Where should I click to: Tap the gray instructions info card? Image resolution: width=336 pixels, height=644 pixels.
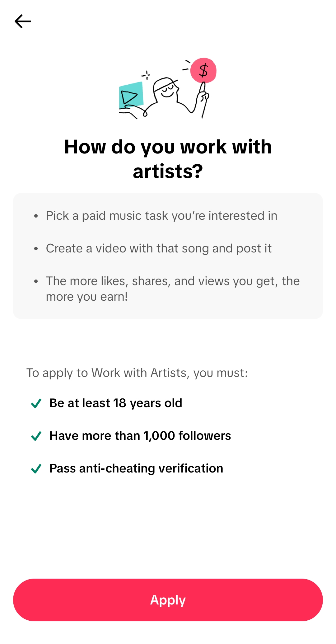[x=168, y=256]
